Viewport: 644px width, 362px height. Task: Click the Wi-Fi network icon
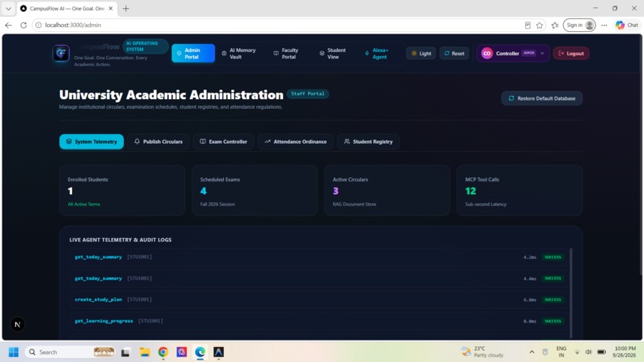coord(577,352)
